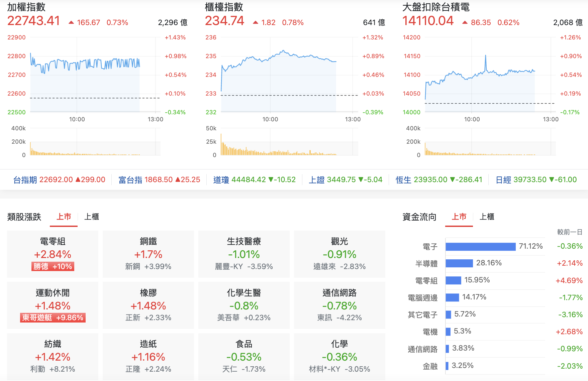This screenshot has height=381, width=588.
Task: Click 利勤 +8.21% stock link
Action: pyautogui.click(x=53, y=369)
